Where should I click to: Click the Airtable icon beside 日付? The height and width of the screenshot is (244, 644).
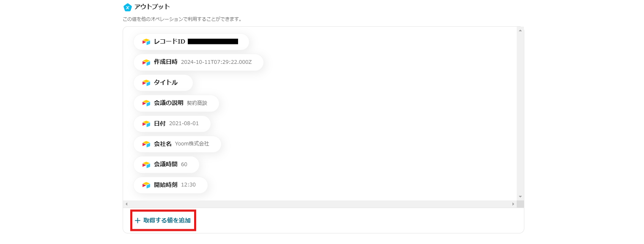(146, 124)
